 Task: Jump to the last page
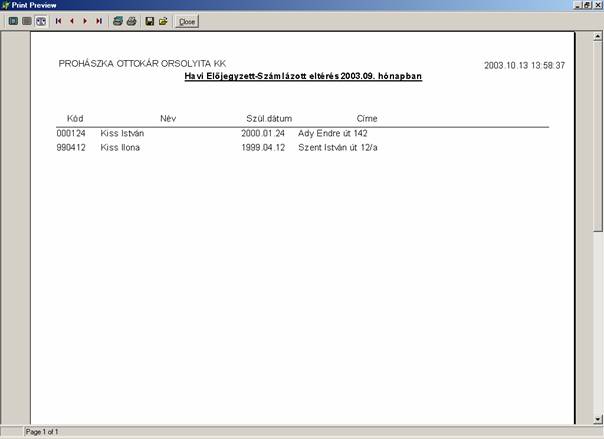click(98, 21)
